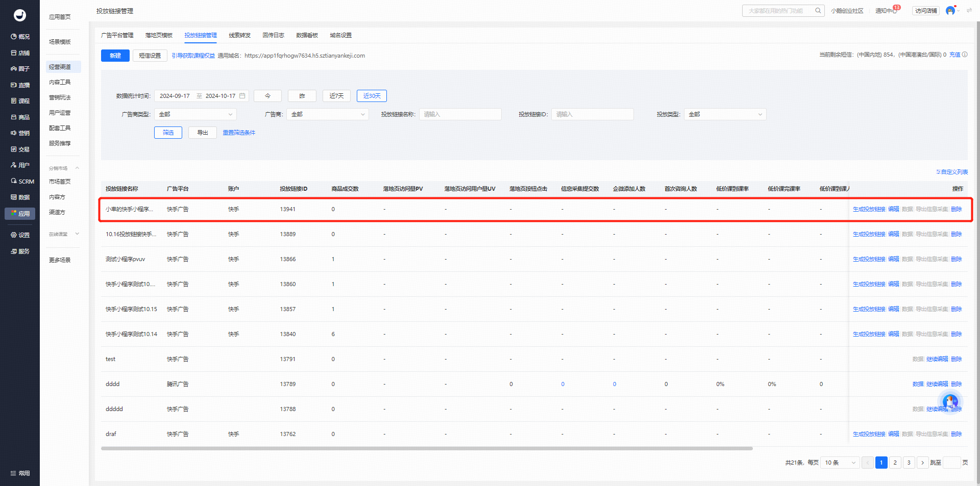Screen dimensions: 980x486
Task: Click the search magnifier icon in top bar
Action: [x=818, y=11]
